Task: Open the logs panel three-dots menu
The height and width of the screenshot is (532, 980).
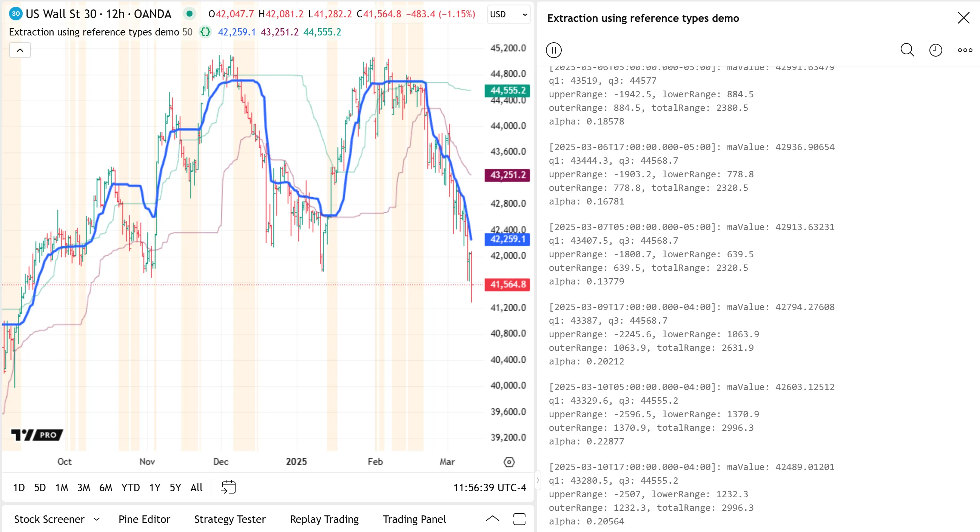Action: point(965,50)
